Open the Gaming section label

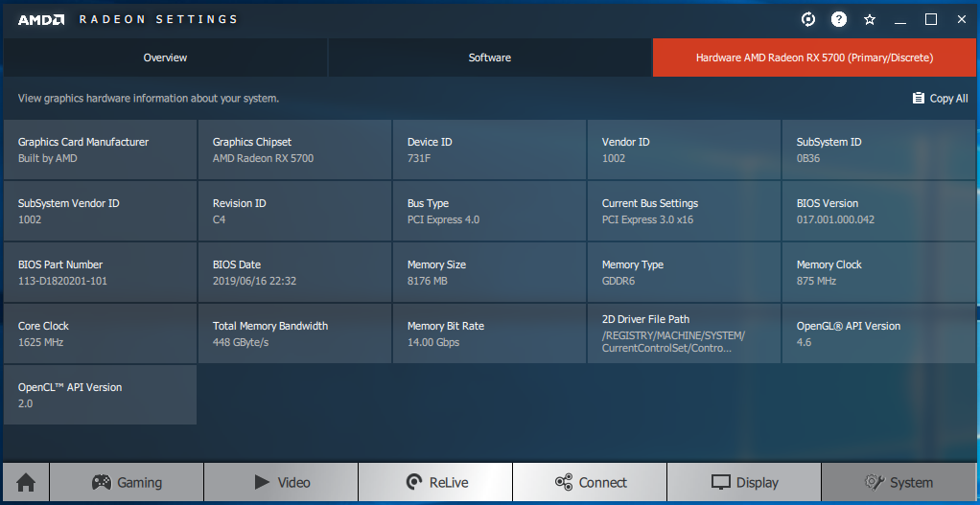click(139, 483)
